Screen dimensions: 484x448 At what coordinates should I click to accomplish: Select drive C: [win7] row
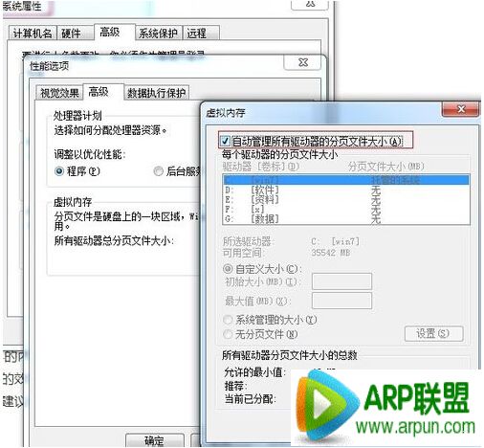346,180
